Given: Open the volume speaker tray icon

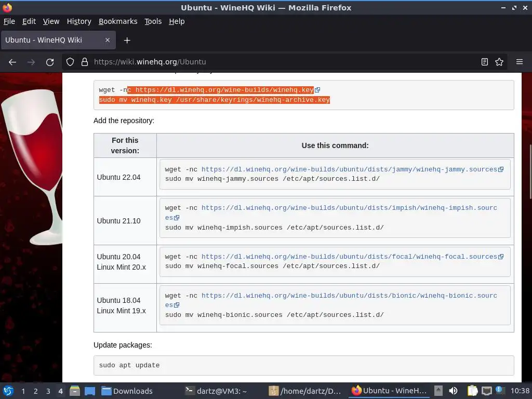Looking at the screenshot, I should (453, 391).
